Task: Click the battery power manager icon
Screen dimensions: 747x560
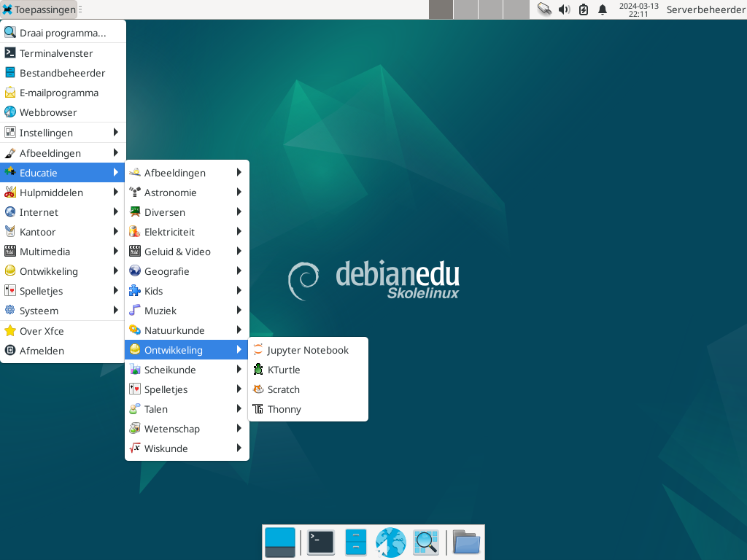Action: pos(584,9)
